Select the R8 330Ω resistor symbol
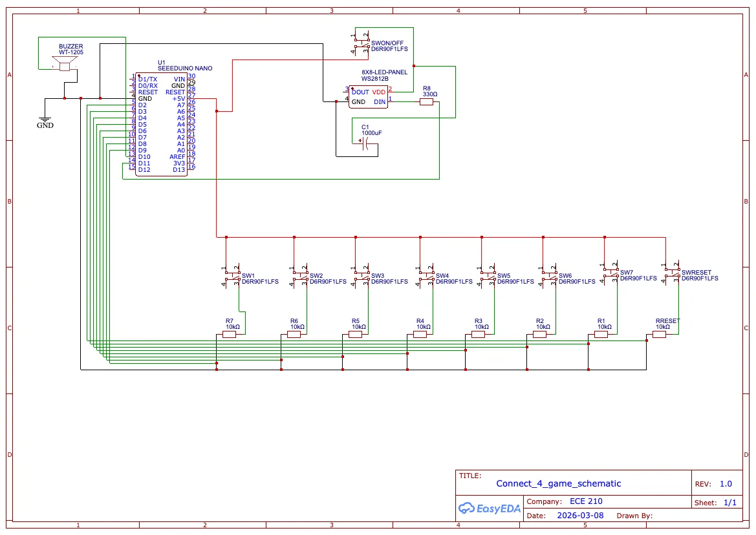The image size is (756, 535). click(427, 101)
